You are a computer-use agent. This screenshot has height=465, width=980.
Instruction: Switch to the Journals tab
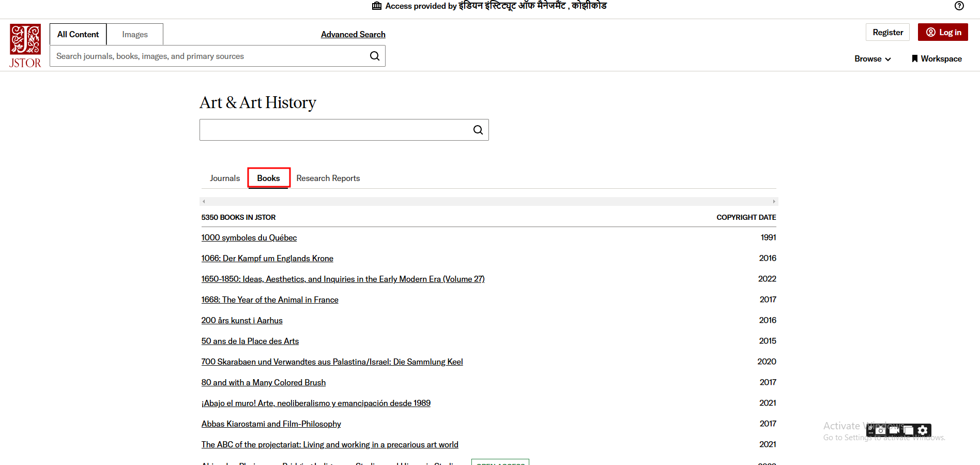click(x=225, y=178)
